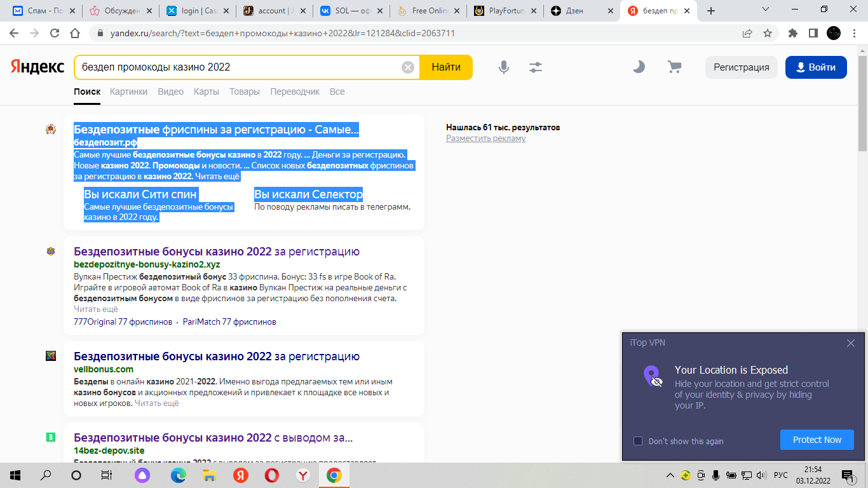
Task: Expand Chrome tab search dropdown arrow
Action: [766, 10]
